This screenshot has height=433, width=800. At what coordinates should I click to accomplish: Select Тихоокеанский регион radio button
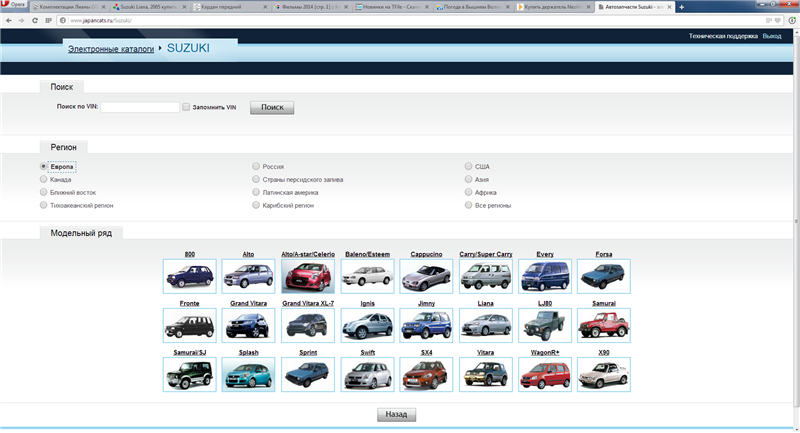43,205
